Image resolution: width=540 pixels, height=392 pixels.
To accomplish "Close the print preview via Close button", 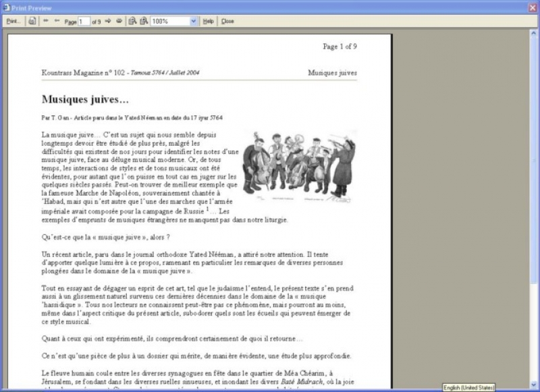I will (x=227, y=22).
